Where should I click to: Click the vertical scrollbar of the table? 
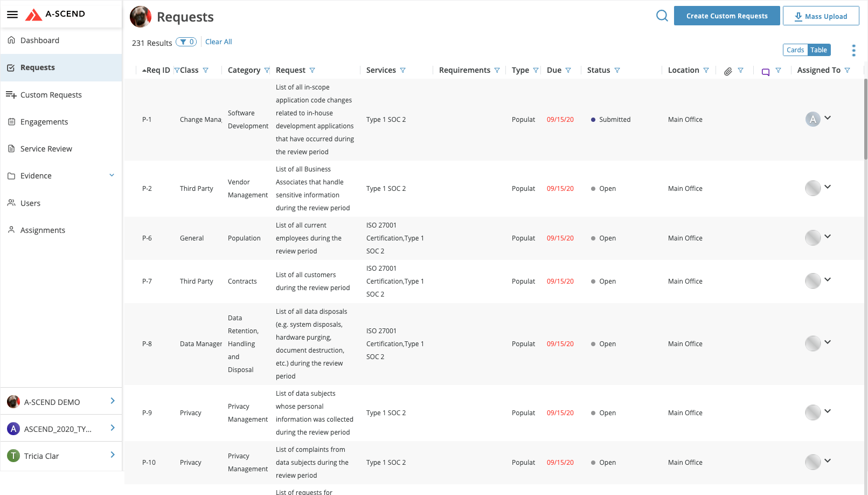click(865, 119)
